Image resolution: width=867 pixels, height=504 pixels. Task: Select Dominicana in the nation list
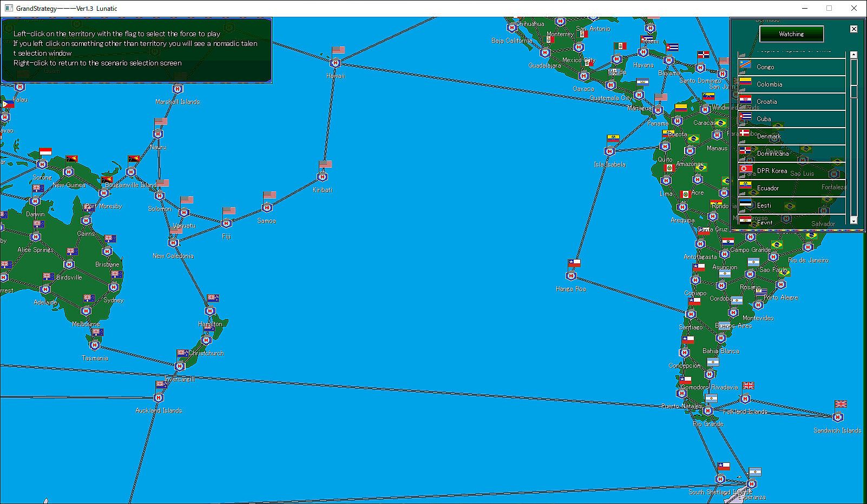pyautogui.click(x=792, y=154)
